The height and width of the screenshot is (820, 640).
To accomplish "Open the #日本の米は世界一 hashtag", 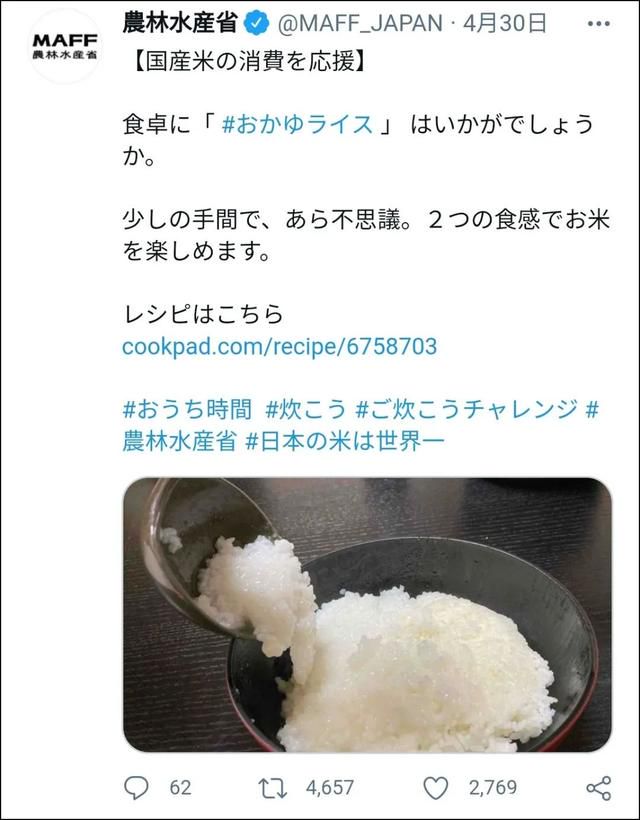I will 345,441.
